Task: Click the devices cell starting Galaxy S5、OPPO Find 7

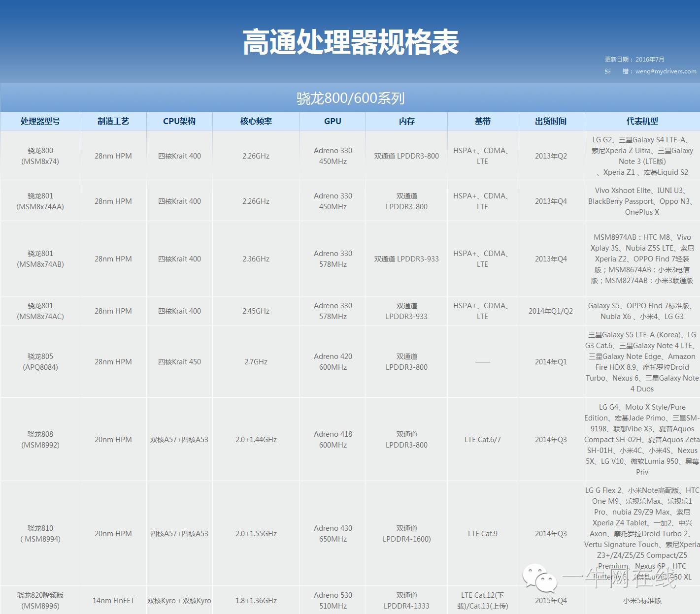Action: point(642,311)
